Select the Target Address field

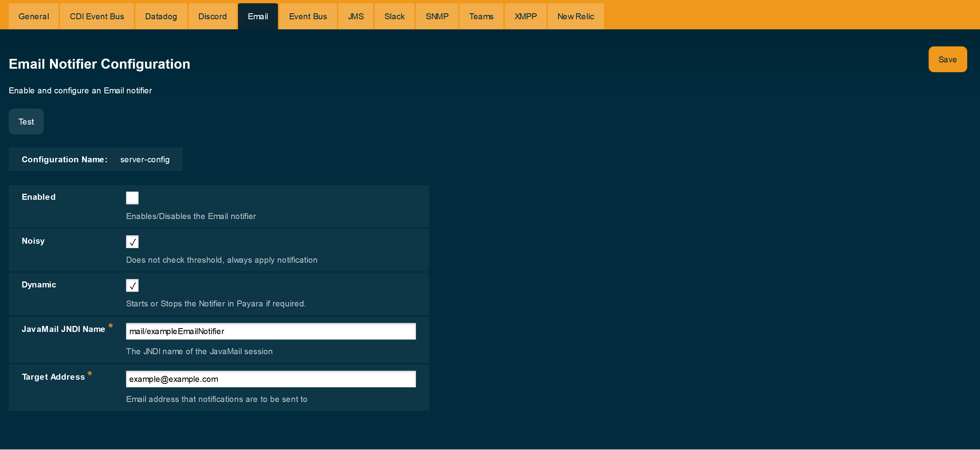point(270,379)
